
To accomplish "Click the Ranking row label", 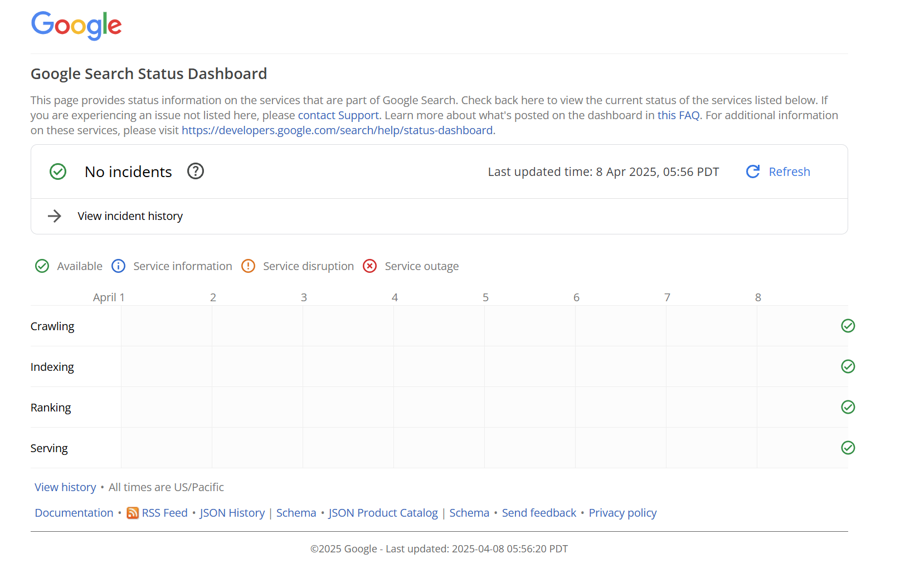I will (x=51, y=408).
